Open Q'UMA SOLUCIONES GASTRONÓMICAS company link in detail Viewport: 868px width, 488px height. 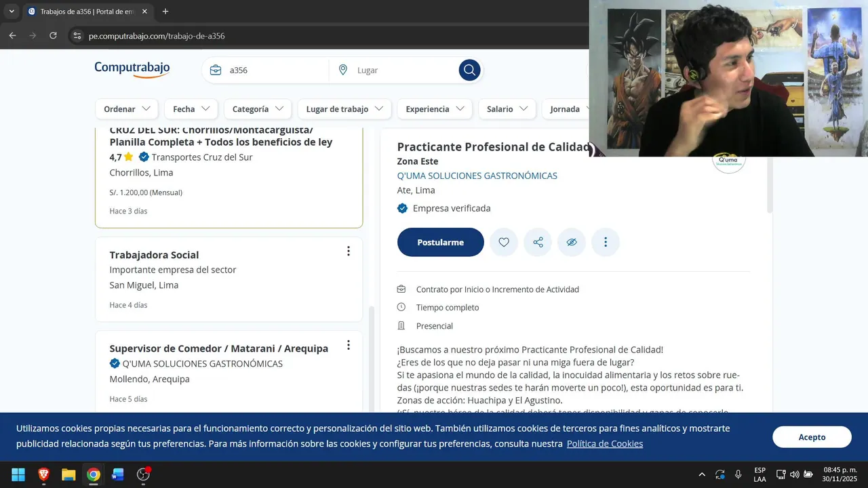[x=477, y=176]
